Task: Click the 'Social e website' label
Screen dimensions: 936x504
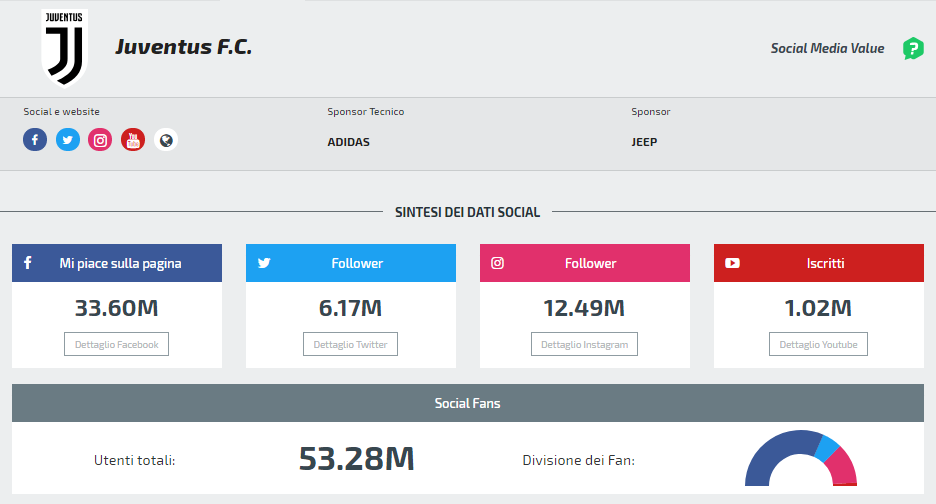Action: pyautogui.click(x=61, y=112)
